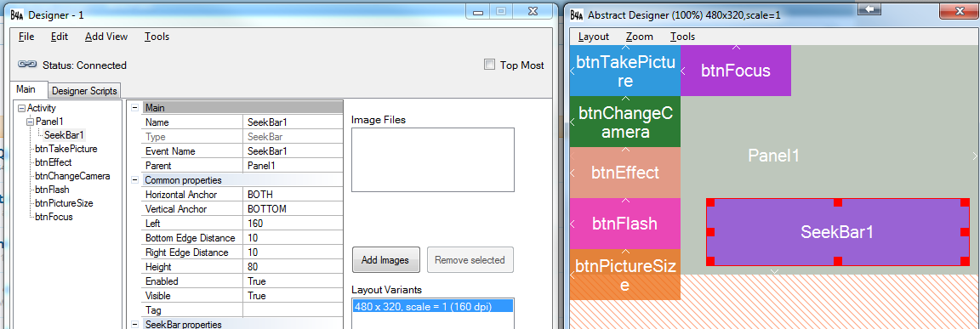Click the Left value field 160
Viewport: 980px width, 329px height.
point(293,223)
